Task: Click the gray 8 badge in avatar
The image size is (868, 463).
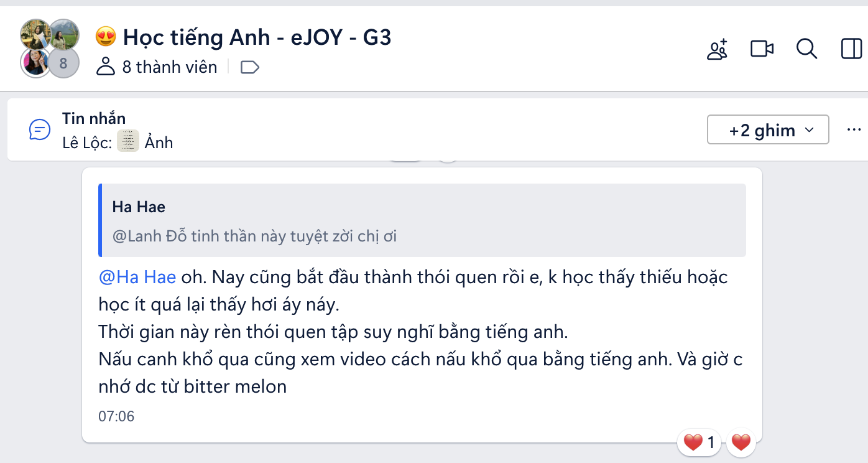Action: coord(63,63)
